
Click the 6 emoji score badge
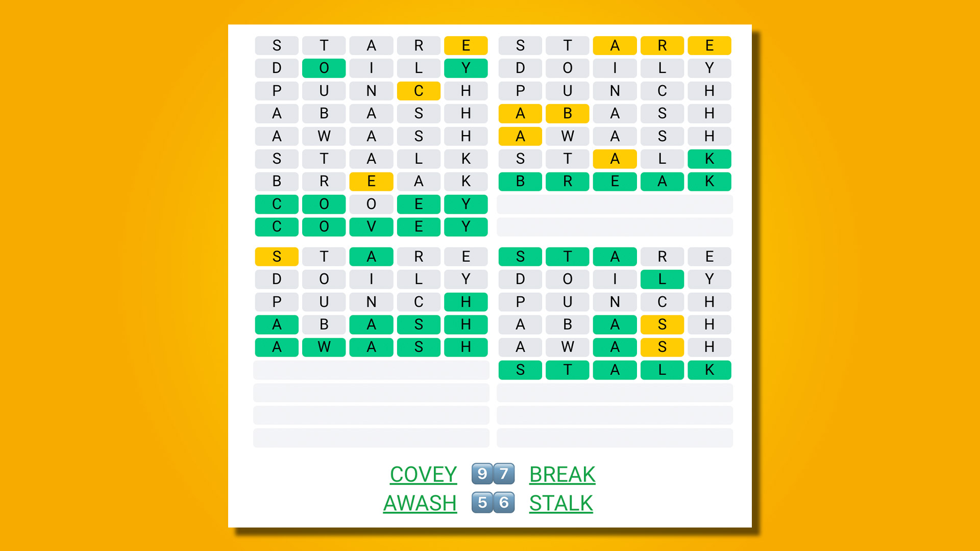click(x=500, y=503)
